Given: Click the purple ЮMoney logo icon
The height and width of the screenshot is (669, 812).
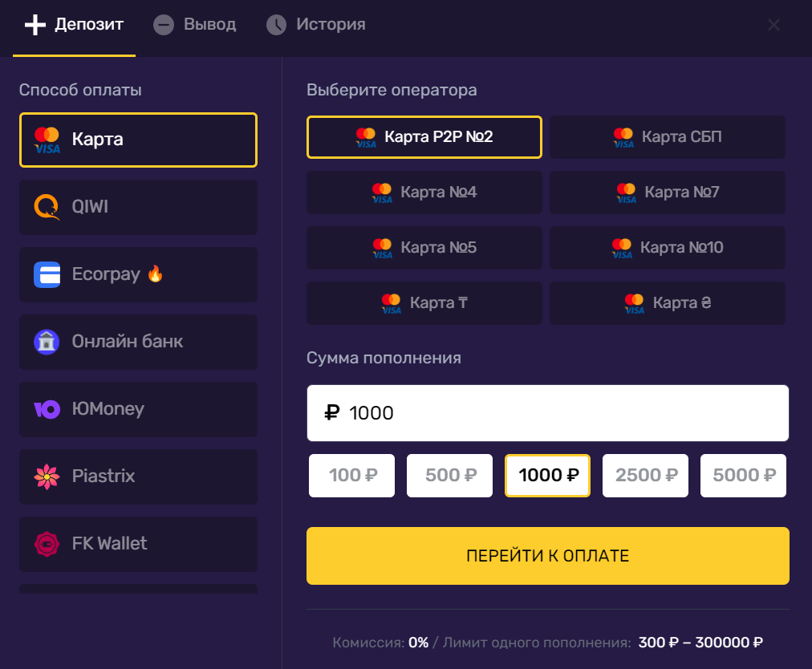Looking at the screenshot, I should click(x=47, y=410).
